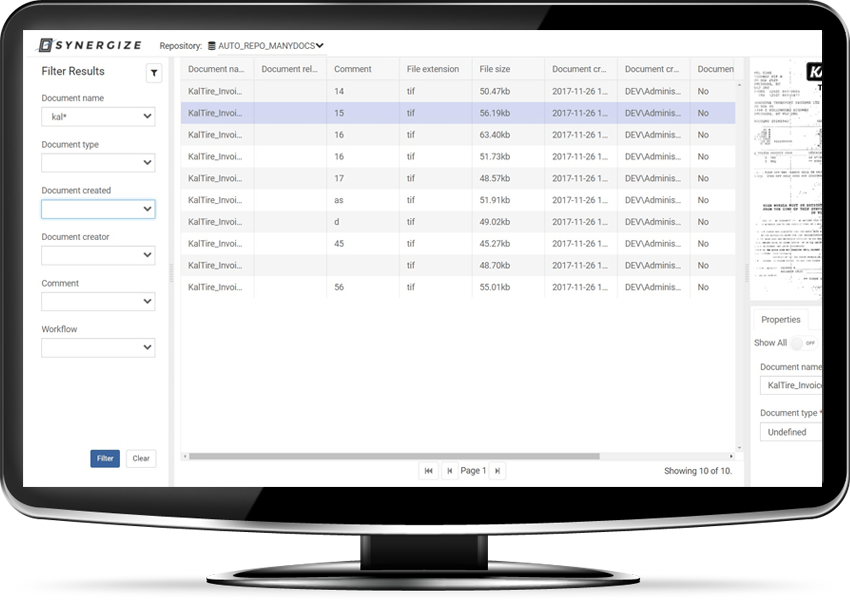Click the filter funnel icon in Filter Results
Screen dimensions: 850x600
154,72
